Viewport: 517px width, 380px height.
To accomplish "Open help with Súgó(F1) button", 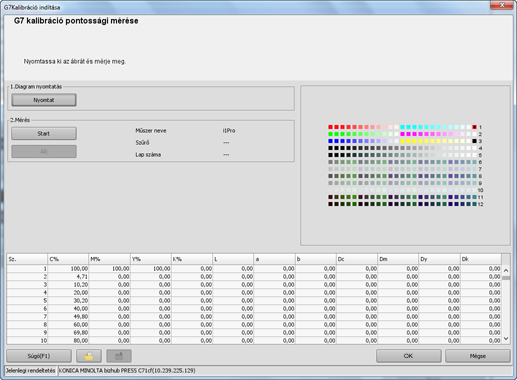I will [39, 356].
